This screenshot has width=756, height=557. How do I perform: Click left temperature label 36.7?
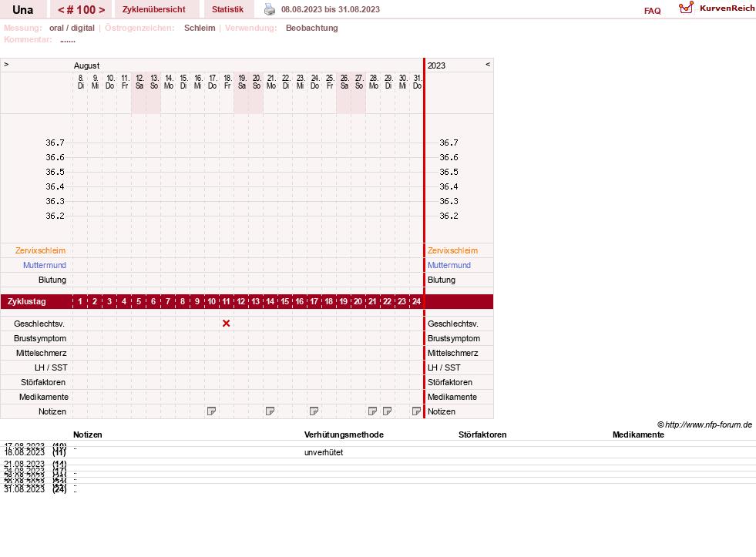[55, 143]
